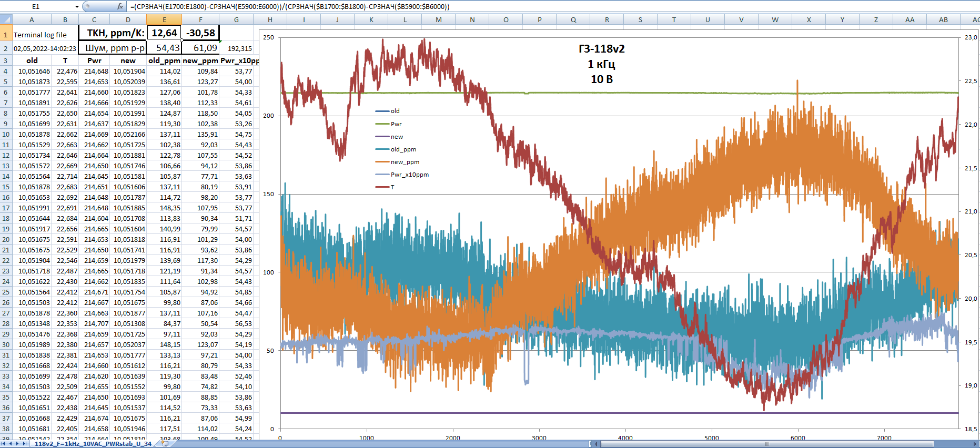
Task: Select 'new' chart legend entry
Action: (389, 137)
